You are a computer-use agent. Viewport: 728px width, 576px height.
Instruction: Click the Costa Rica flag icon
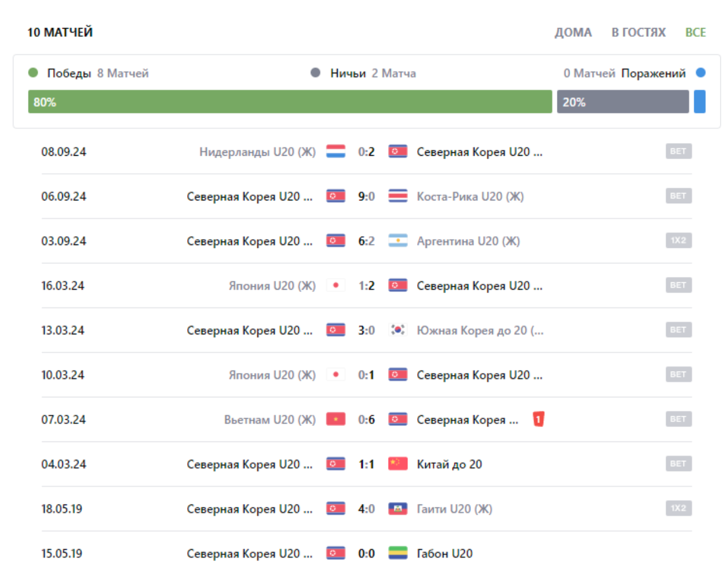click(398, 196)
